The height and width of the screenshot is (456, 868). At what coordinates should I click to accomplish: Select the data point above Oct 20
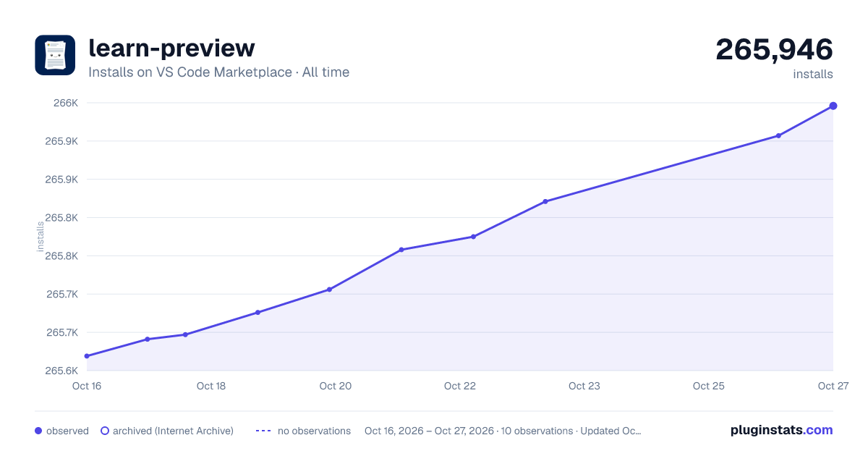click(329, 290)
